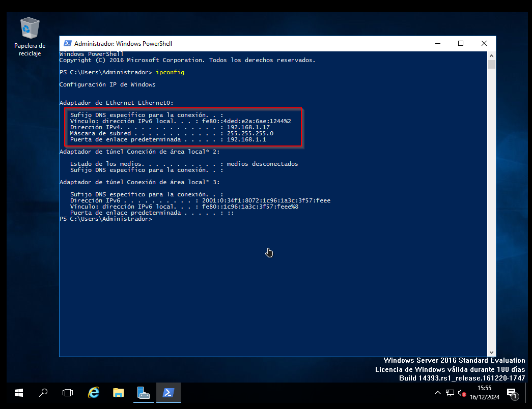Open the Papelera de reciclaje desktop icon

coord(30,37)
